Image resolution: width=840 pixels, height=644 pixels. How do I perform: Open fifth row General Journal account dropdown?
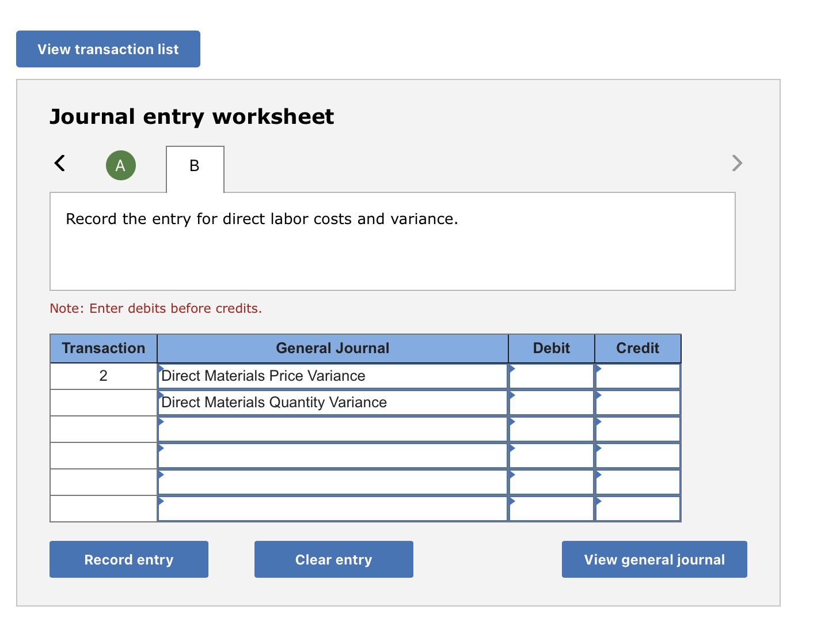(333, 482)
